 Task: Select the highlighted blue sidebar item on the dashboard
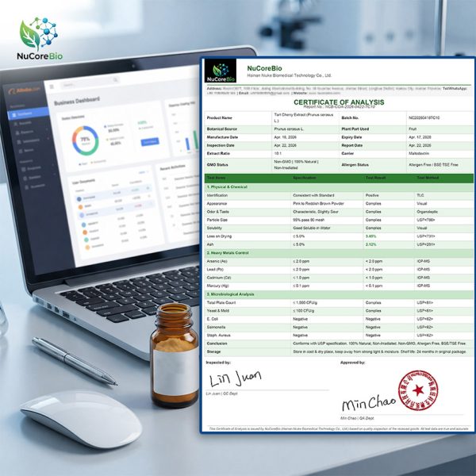click(x=28, y=113)
